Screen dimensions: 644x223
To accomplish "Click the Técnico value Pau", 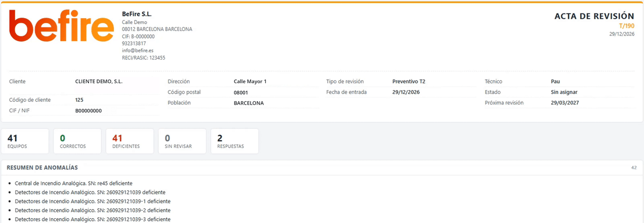I will pos(555,81).
